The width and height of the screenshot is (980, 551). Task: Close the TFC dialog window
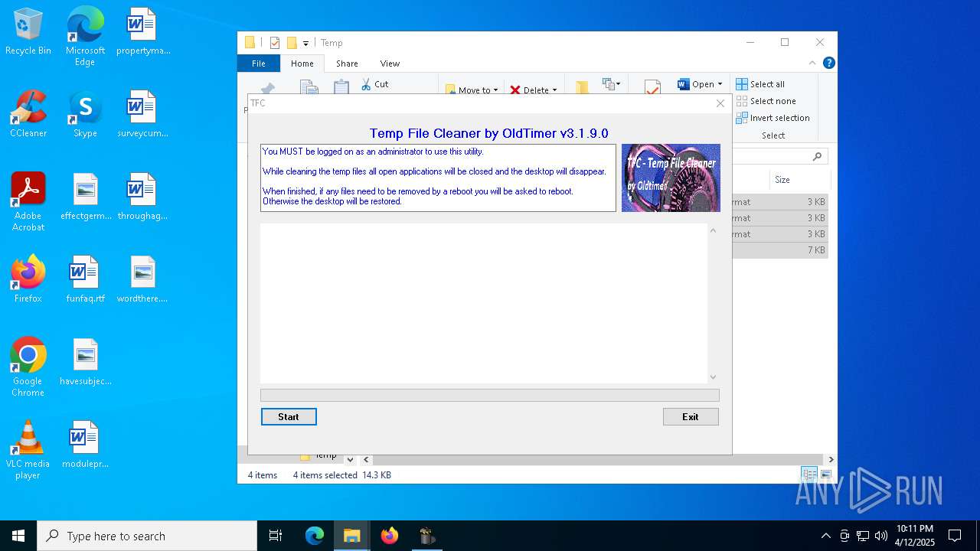(720, 103)
